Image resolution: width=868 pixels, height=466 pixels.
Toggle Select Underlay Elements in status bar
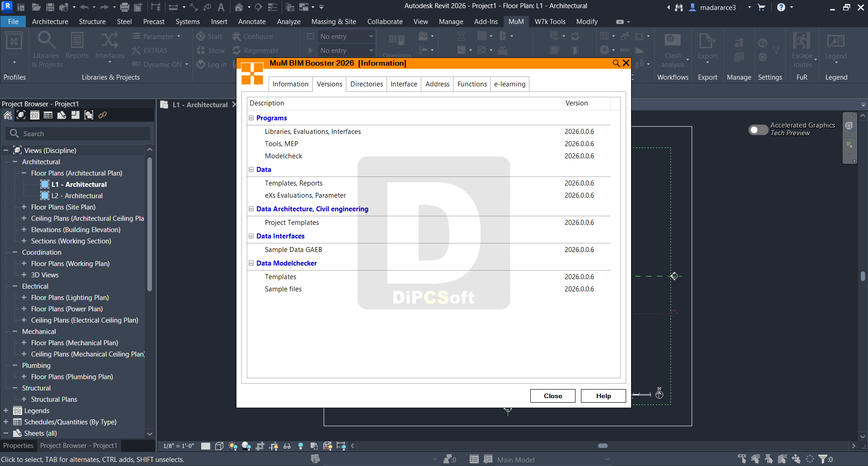coord(755,459)
